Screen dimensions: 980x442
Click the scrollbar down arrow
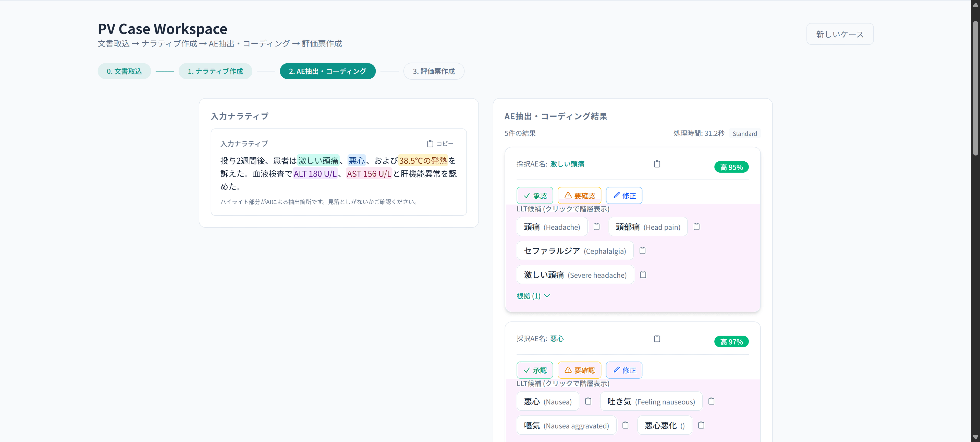tap(975, 437)
